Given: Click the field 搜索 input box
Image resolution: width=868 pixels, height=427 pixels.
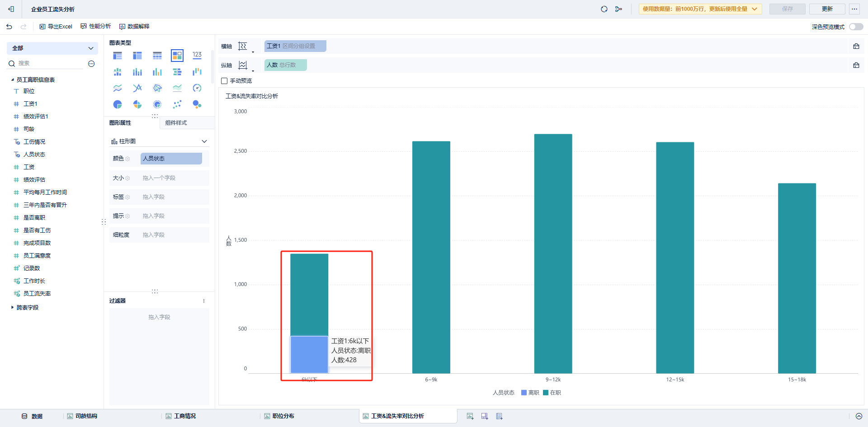Looking at the screenshot, I should pos(50,63).
